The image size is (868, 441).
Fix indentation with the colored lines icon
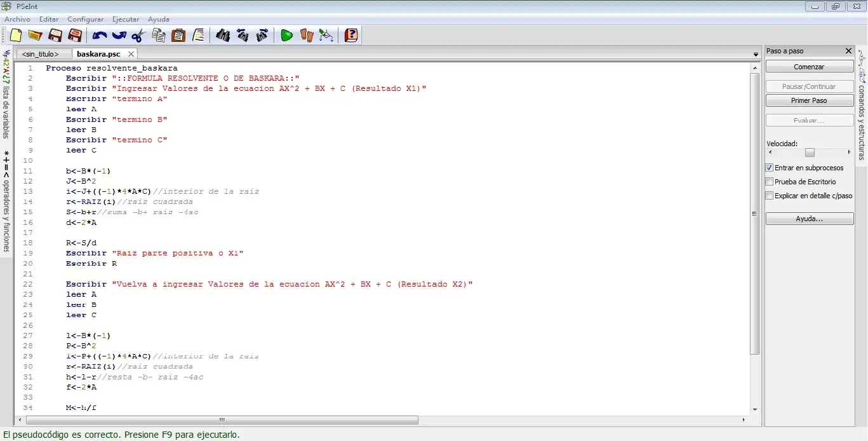point(199,36)
